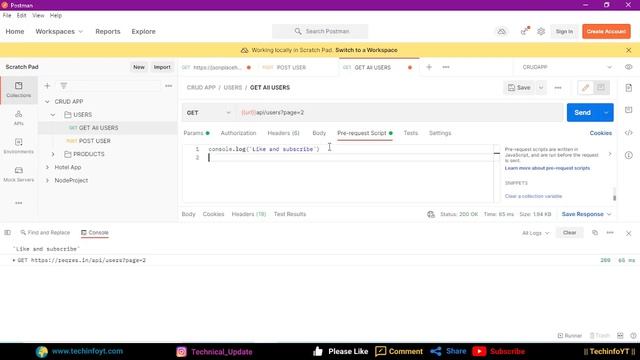640x360 pixels.
Task: Open a new request tab with plus
Action: (429, 67)
